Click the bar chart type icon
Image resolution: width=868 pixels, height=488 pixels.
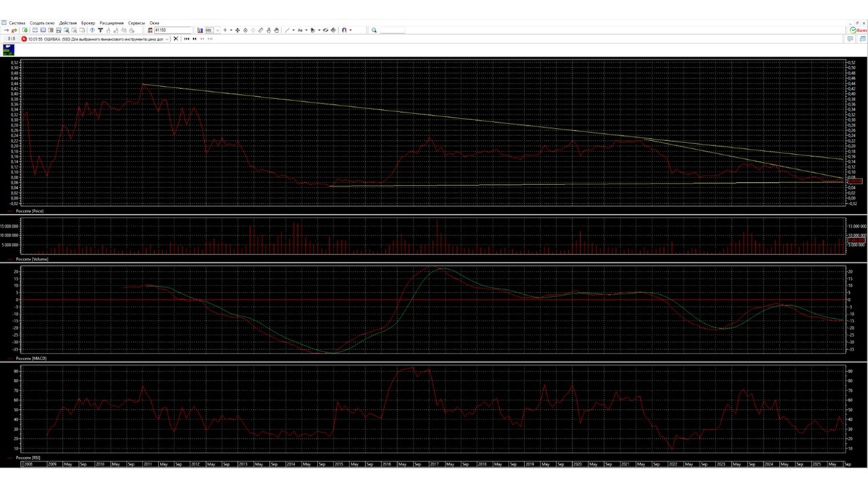click(200, 30)
